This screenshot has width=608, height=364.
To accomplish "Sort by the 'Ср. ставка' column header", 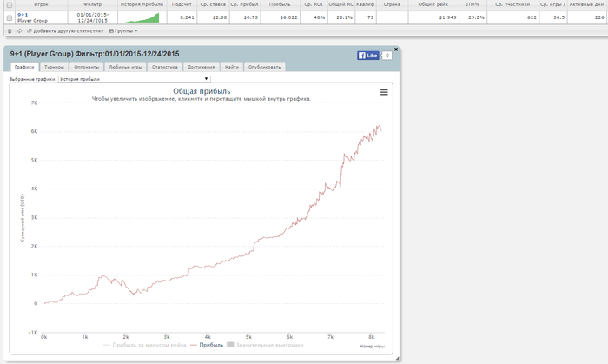I will [213, 4].
